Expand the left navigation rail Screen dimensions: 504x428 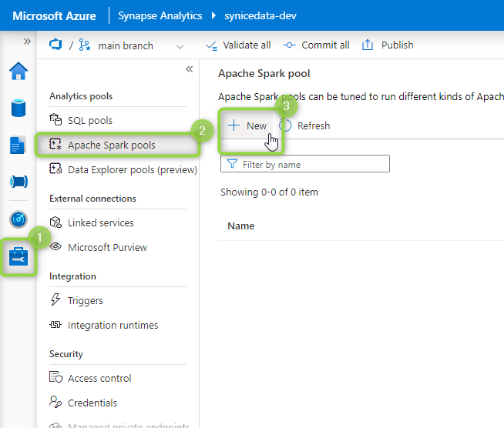(27, 42)
